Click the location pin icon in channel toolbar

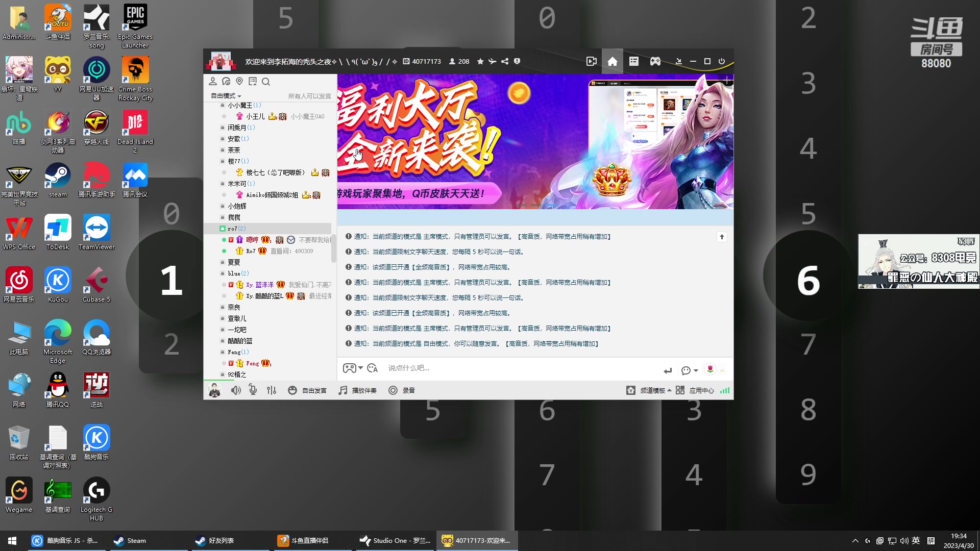[x=239, y=81]
